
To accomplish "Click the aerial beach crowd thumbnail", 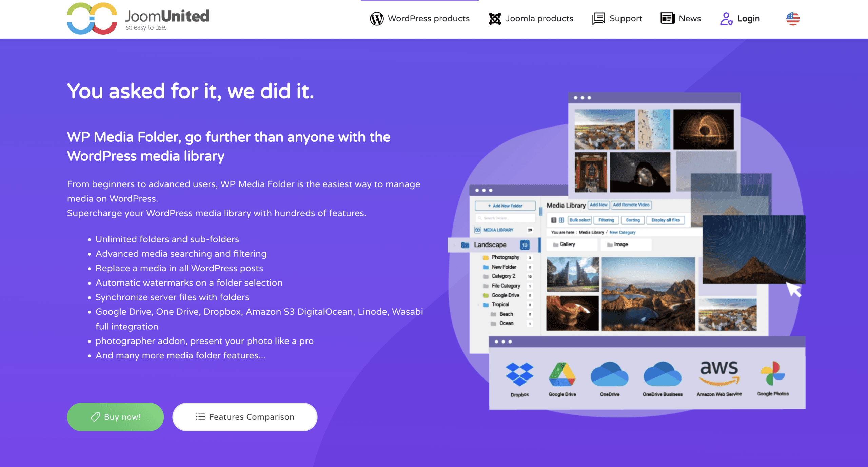I will point(654,129).
